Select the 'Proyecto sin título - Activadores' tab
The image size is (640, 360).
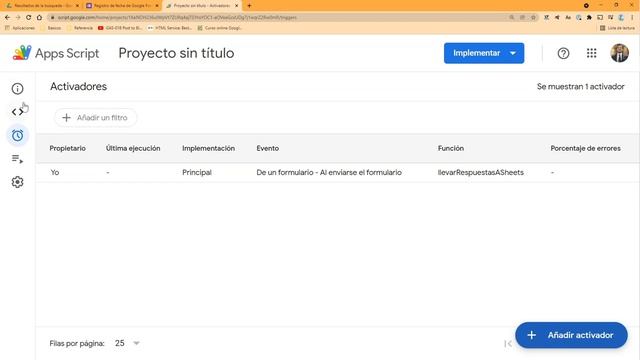coord(202,6)
